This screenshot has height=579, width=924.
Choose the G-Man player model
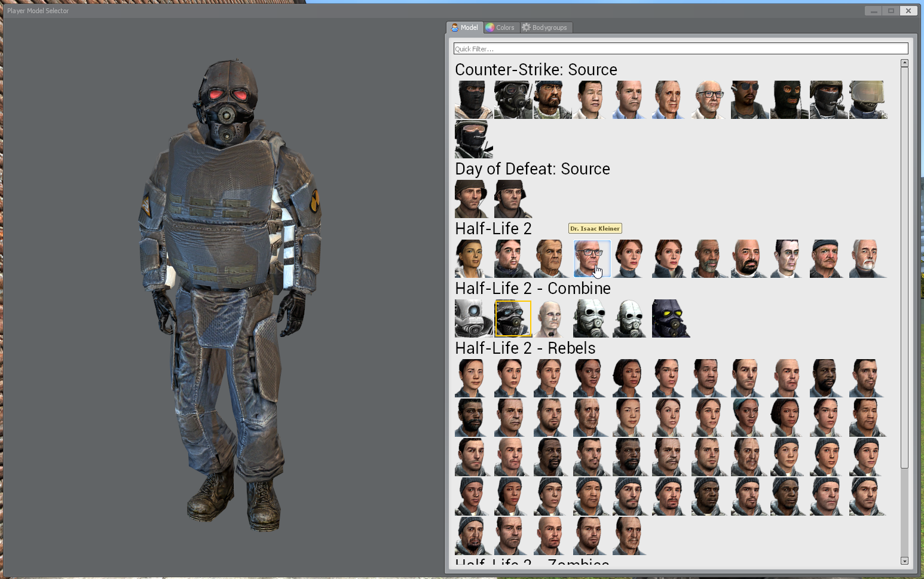click(x=790, y=259)
